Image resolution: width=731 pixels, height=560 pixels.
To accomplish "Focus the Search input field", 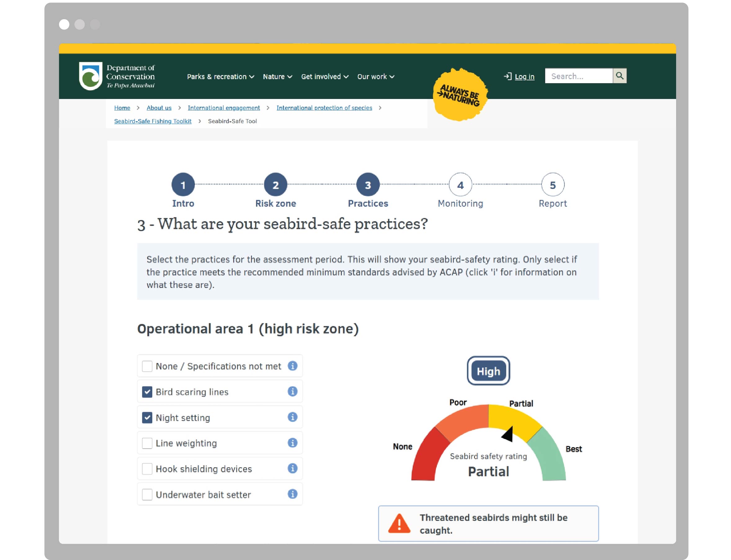I will click(x=578, y=76).
